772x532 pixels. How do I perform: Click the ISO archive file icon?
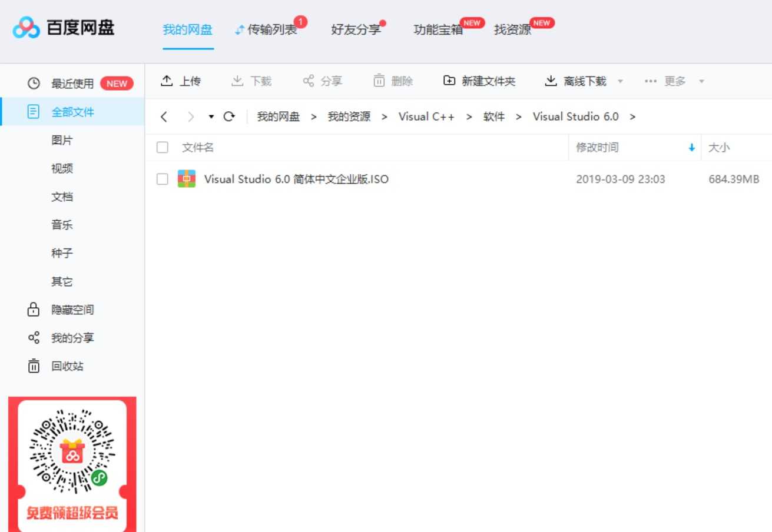(x=187, y=179)
